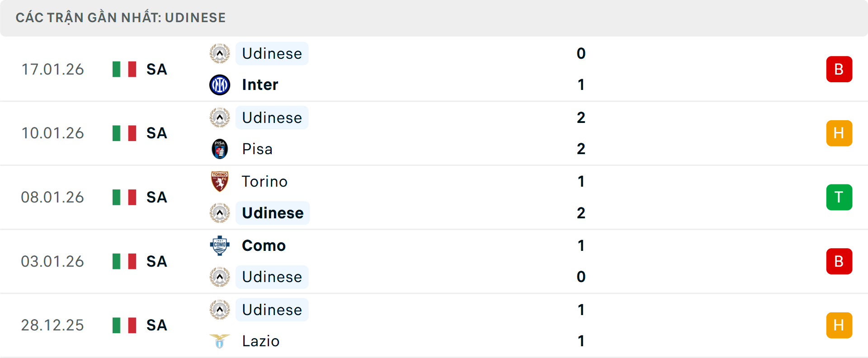The height and width of the screenshot is (358, 868).
Task: Click Udinese crest in the Inter match
Action: point(220,54)
